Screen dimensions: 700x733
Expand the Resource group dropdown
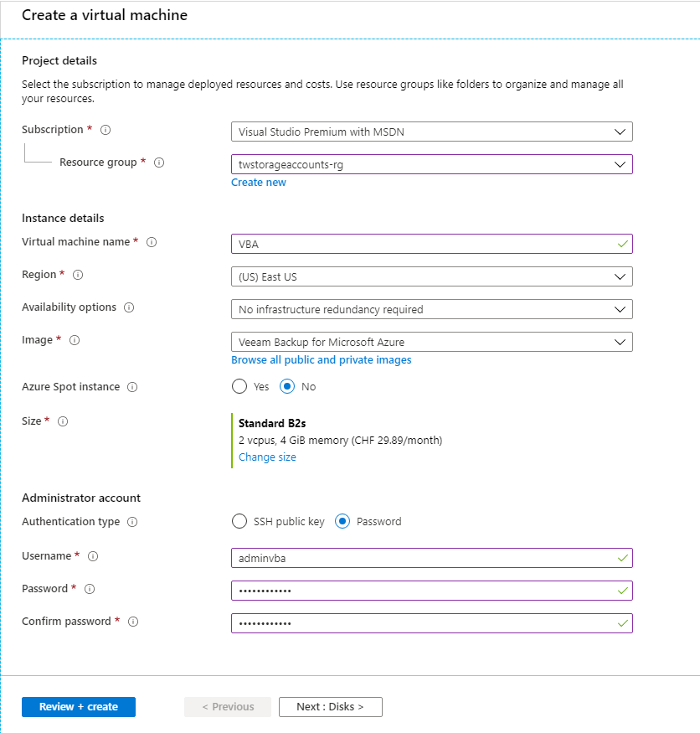(431, 164)
